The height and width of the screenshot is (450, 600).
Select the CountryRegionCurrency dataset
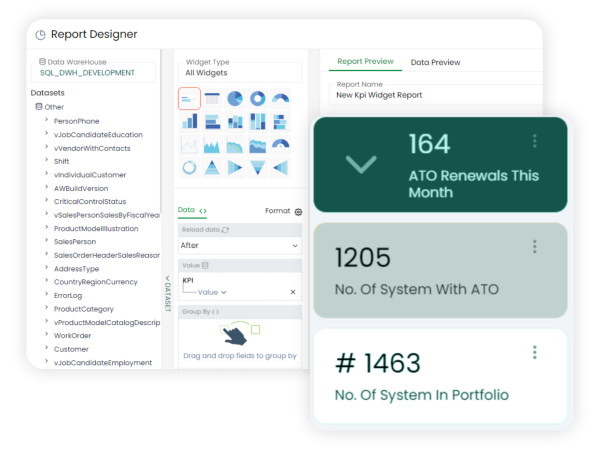[x=95, y=282]
